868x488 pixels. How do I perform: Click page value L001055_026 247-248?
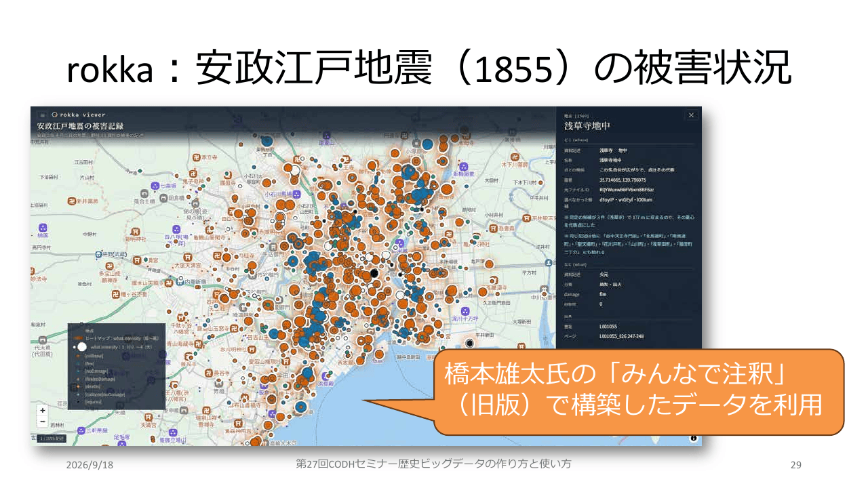622,335
